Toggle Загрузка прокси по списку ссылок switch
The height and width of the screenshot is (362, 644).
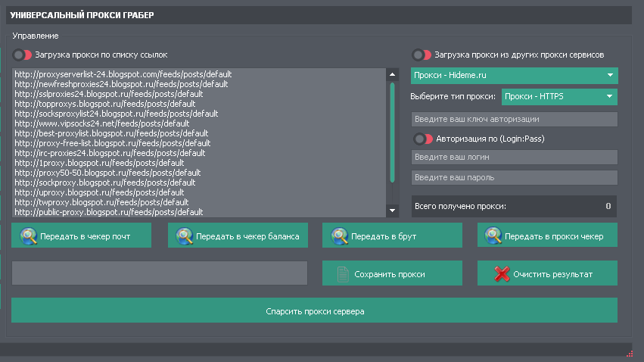pyautogui.click(x=23, y=55)
